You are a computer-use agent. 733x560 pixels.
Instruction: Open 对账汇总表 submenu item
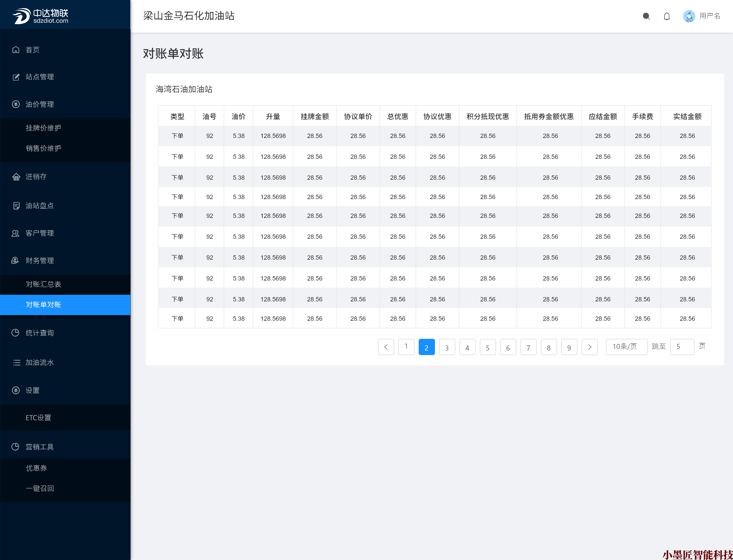click(43, 284)
